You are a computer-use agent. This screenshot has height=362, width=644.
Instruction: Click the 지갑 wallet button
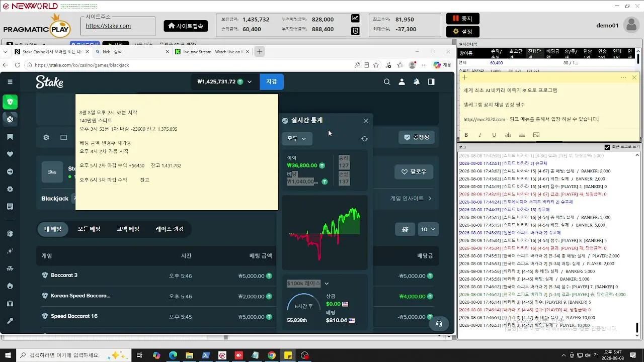coord(272,82)
